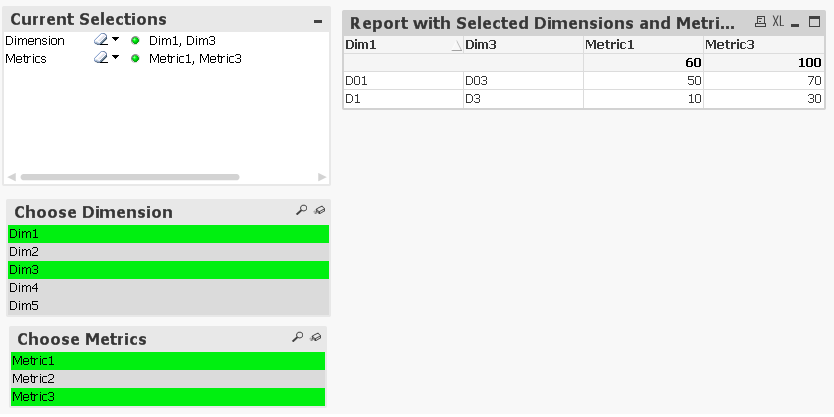The height and width of the screenshot is (417, 834).
Task: Toggle Metric2 in Choose Metrics list
Action: [168, 379]
